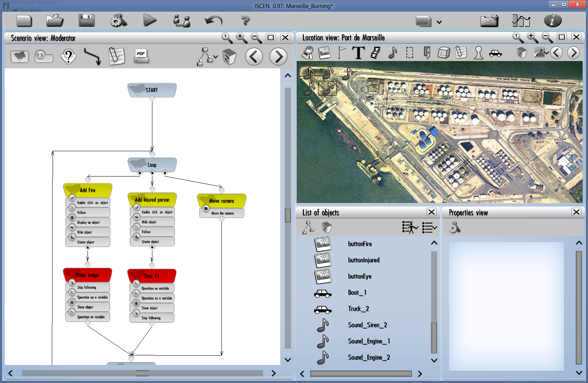Choose the car vehicle tool in Location toolbar
Screen dimensions: 588x383
495,53
